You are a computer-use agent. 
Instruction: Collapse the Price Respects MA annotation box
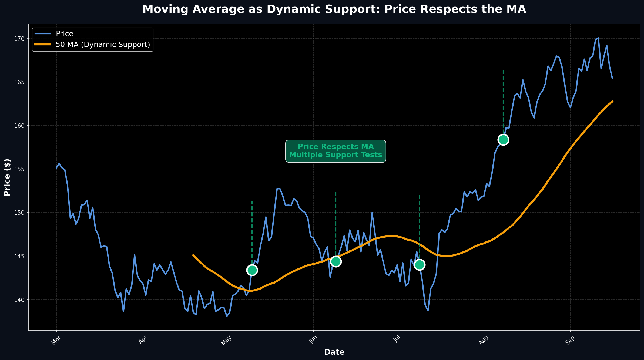pyautogui.click(x=336, y=151)
